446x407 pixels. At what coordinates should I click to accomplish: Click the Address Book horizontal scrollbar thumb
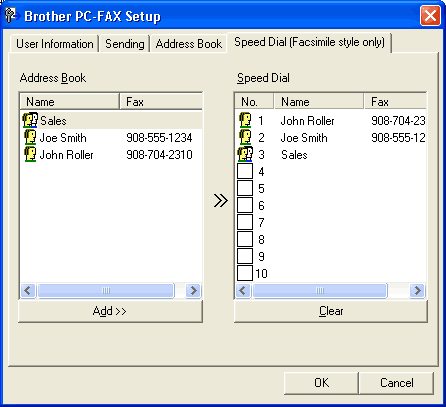(106, 291)
